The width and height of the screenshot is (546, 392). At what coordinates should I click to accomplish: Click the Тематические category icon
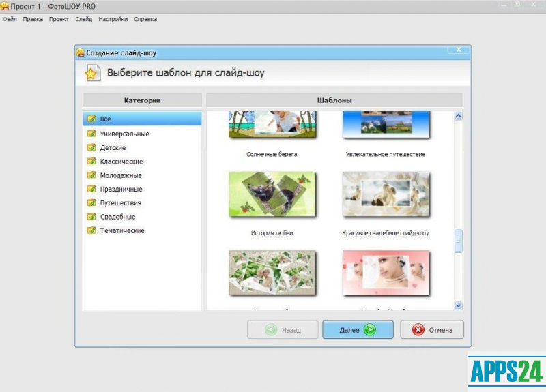coord(91,230)
